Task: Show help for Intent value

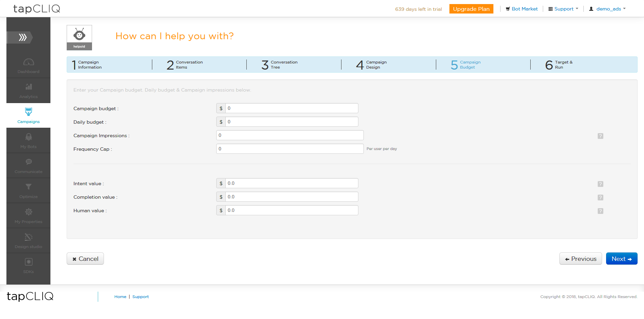Action: (x=600, y=184)
